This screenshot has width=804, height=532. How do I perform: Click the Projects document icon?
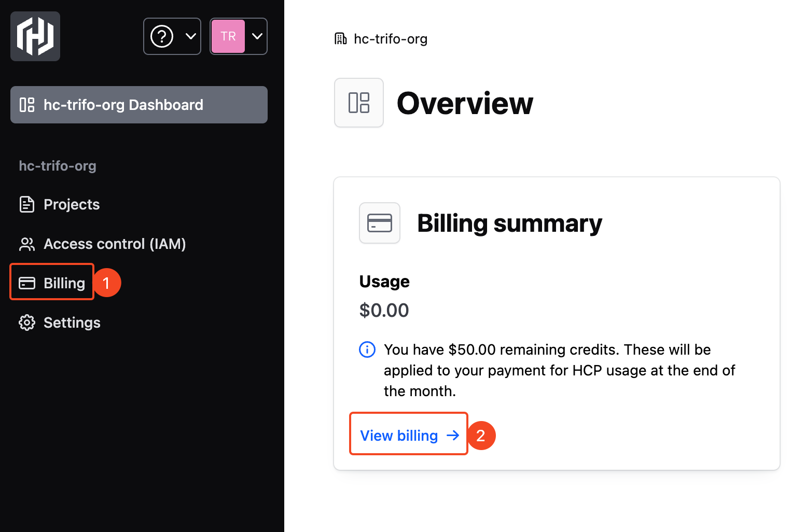click(27, 204)
